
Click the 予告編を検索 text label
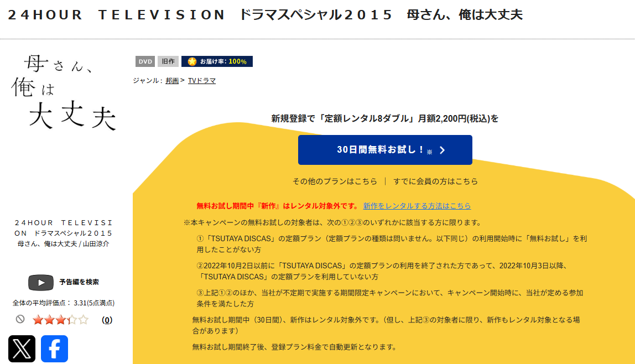[79, 282]
